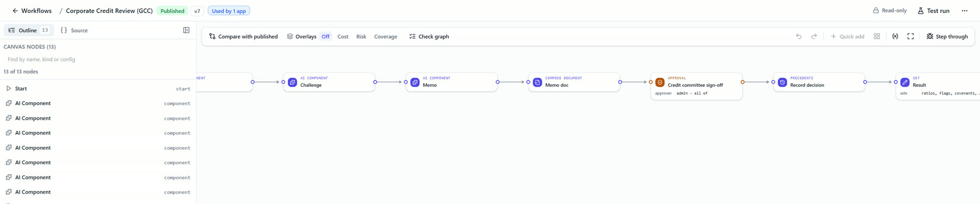
Task: Select the Memo AI component node
Action: coord(451,82)
